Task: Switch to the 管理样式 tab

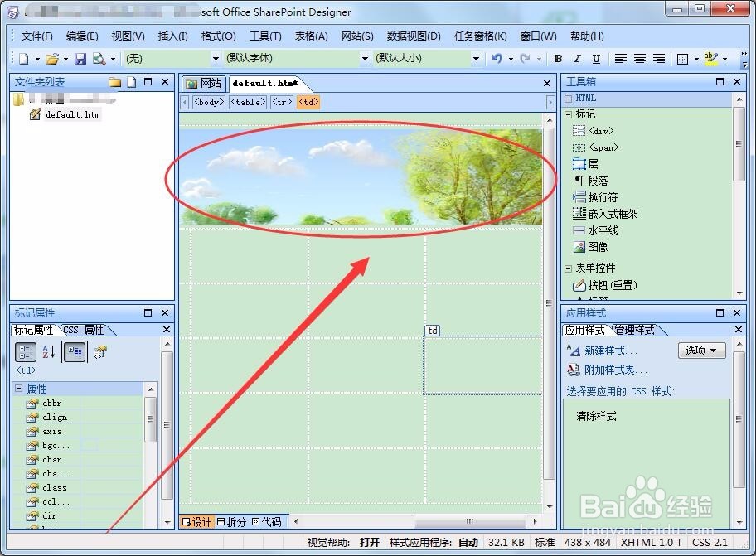Action: [637, 330]
